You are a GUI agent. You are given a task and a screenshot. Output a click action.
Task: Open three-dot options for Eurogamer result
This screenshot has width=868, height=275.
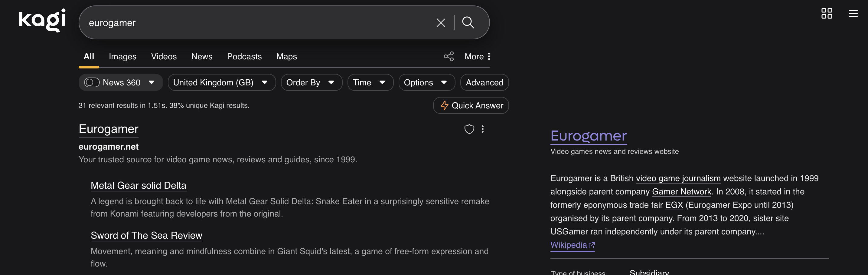tap(482, 129)
